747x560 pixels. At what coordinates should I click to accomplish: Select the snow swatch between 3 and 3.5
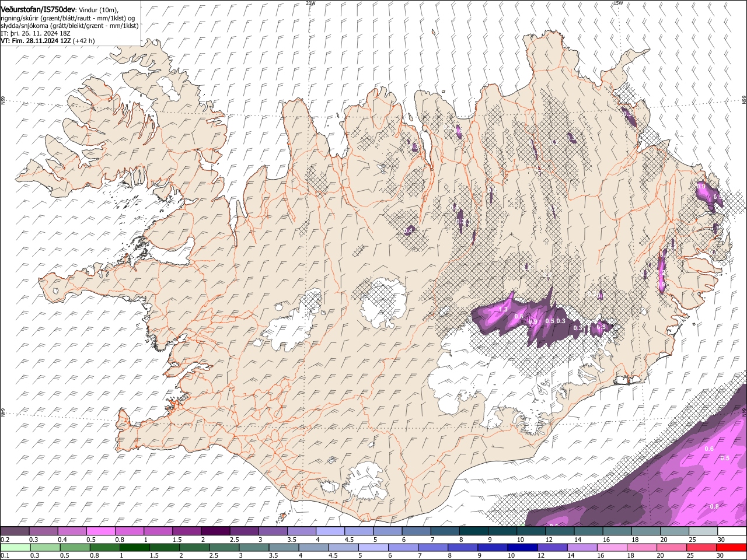(x=273, y=531)
